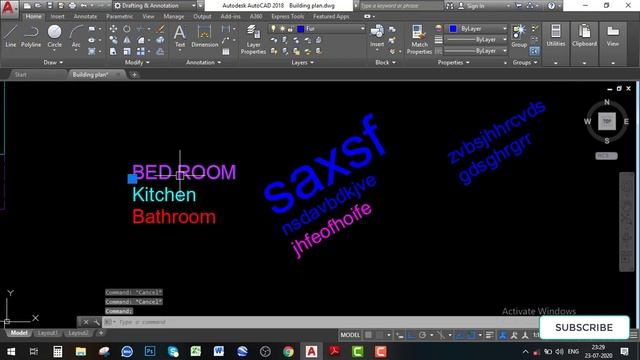Image resolution: width=640 pixels, height=360 pixels.
Task: Toggle polar tracking in status bar
Action: pos(422,335)
